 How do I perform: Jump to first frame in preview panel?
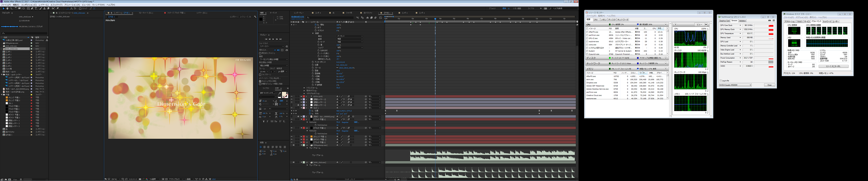pyautogui.click(x=266, y=39)
